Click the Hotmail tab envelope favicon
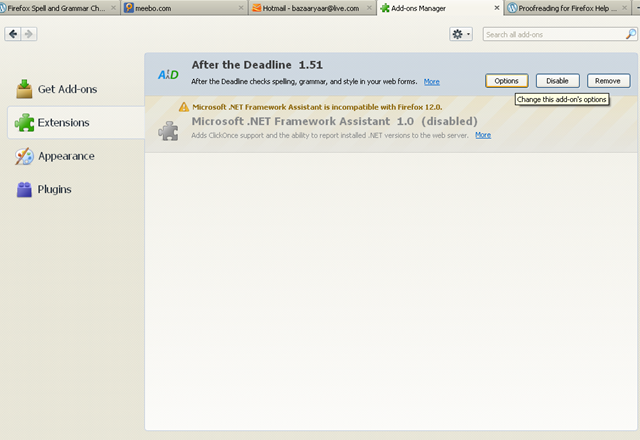Screen dimensions: 640x440 [257, 8]
